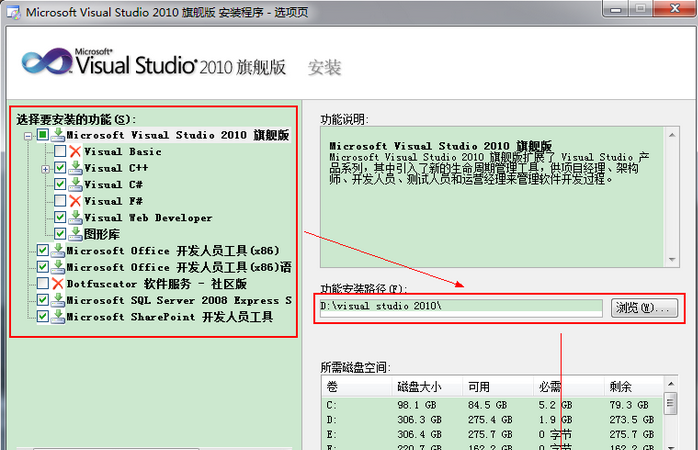Click red X icon beside Dotfuscator 软件服务
The height and width of the screenshot is (450, 698).
click(58, 283)
